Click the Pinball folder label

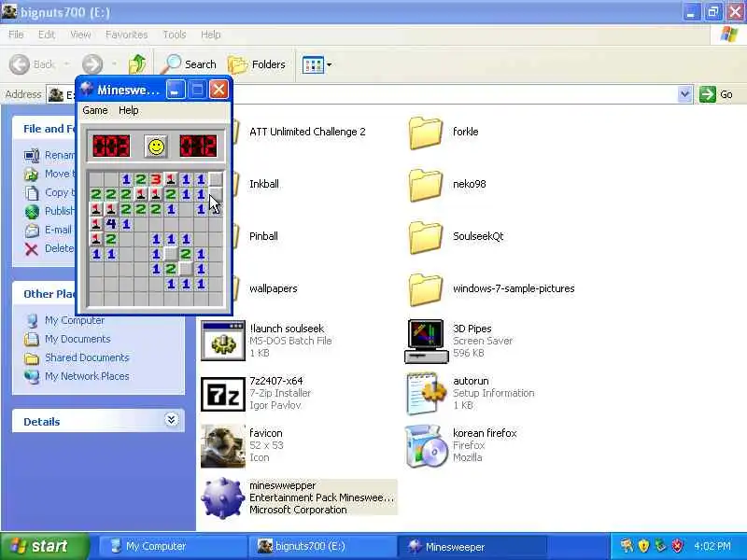(263, 237)
